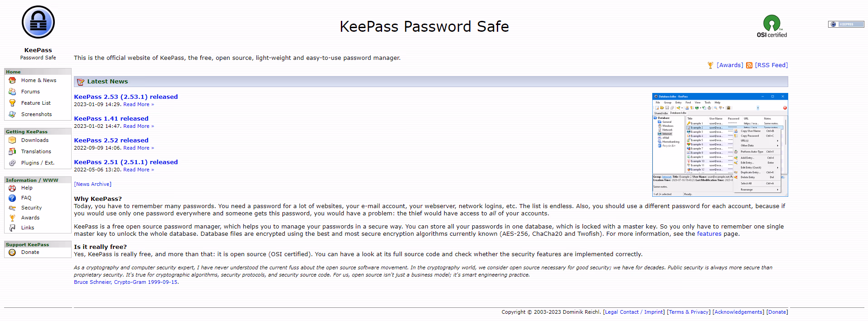Click the Feature List lightbulb icon

click(12, 103)
